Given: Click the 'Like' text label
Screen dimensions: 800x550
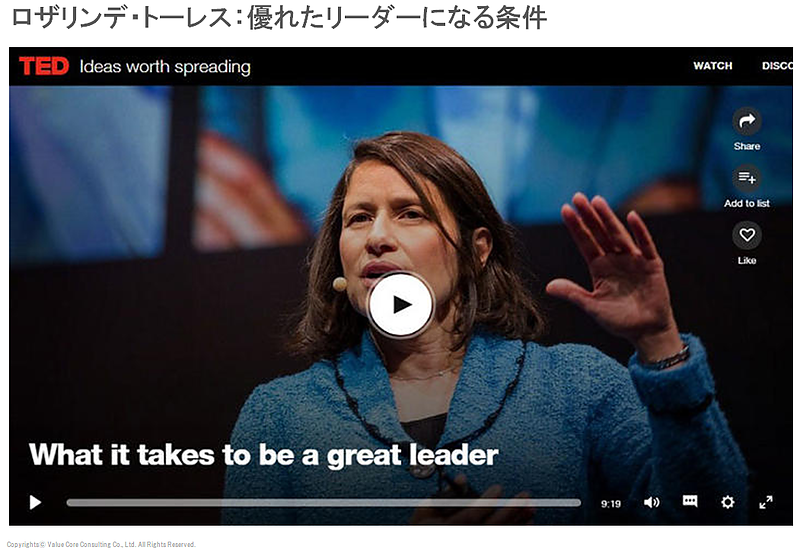Looking at the screenshot, I should coord(747,261).
